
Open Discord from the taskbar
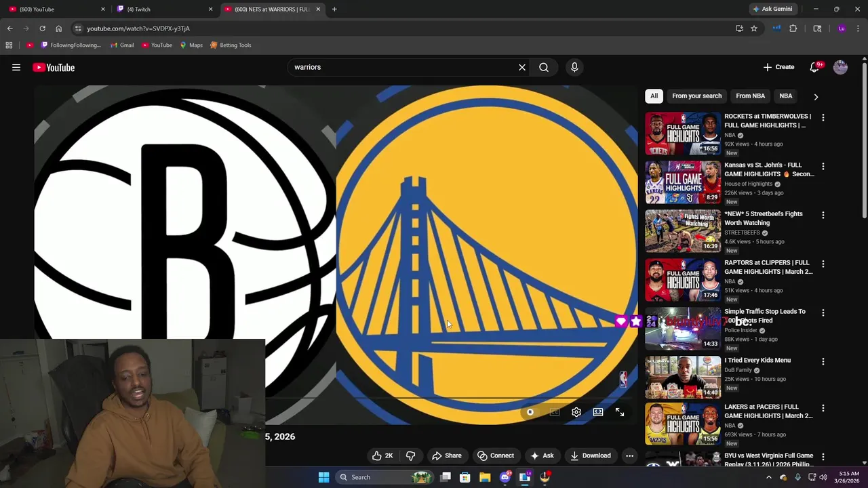[x=505, y=477]
